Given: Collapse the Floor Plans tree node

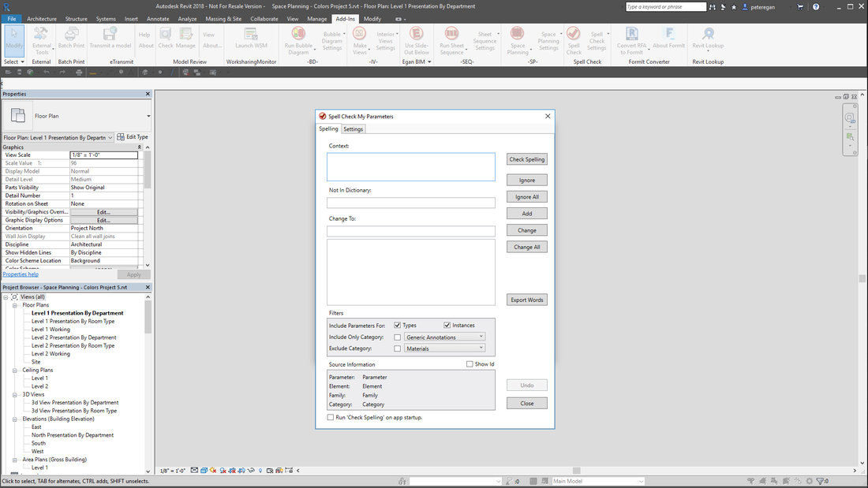Looking at the screenshot, I should coord(15,305).
